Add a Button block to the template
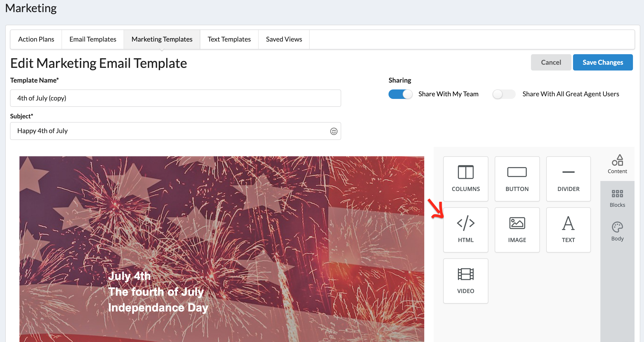 (517, 179)
